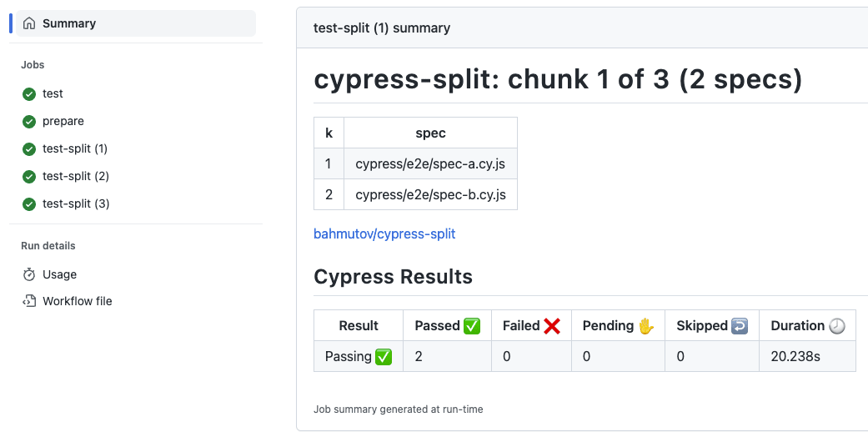
Task: Select cell cypress/e2e/spec-b.cy.js
Action: pyautogui.click(x=430, y=195)
